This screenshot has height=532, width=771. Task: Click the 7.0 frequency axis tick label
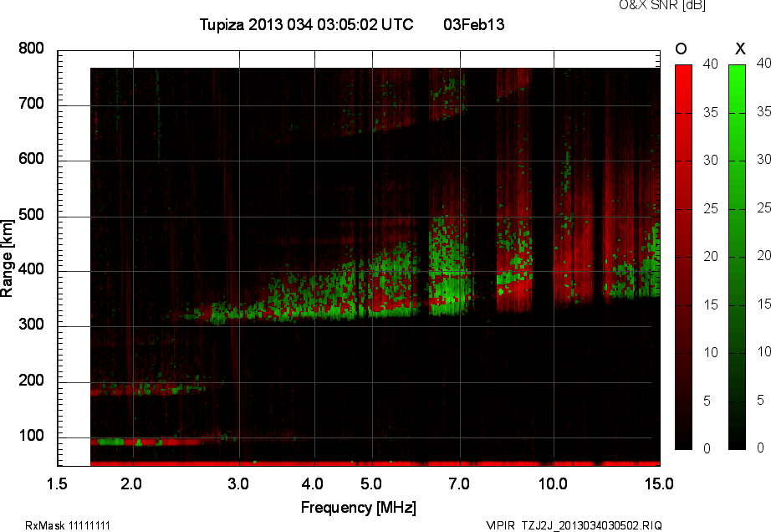[x=459, y=483]
